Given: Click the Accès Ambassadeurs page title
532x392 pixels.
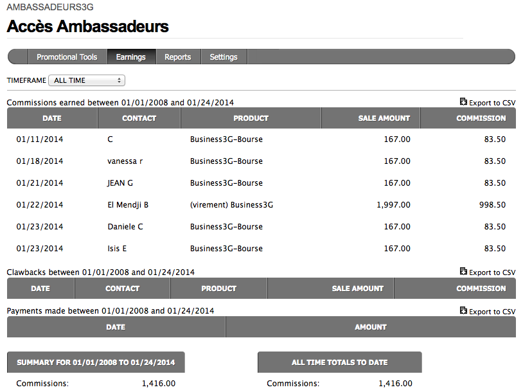Looking at the screenshot, I should coord(88,27).
